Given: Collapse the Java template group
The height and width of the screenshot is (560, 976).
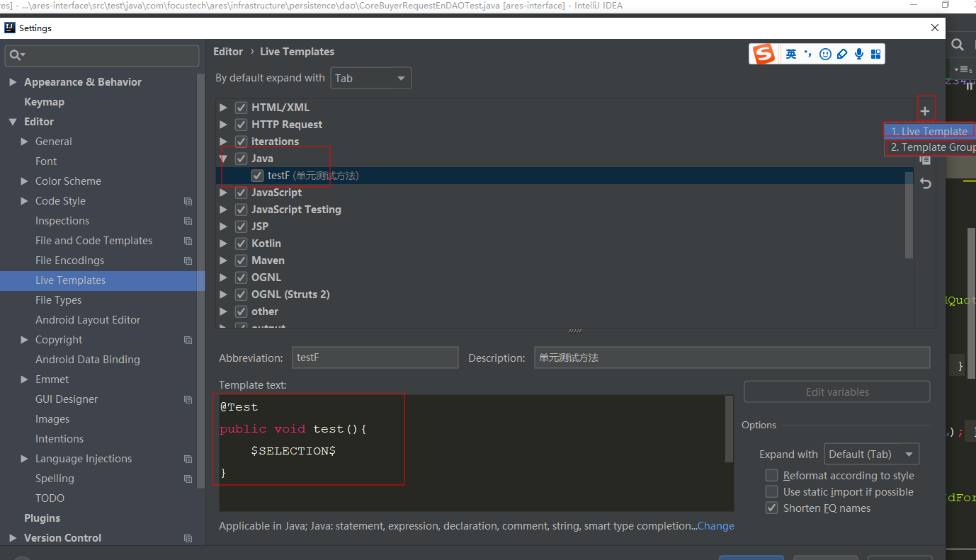Looking at the screenshot, I should point(223,159).
